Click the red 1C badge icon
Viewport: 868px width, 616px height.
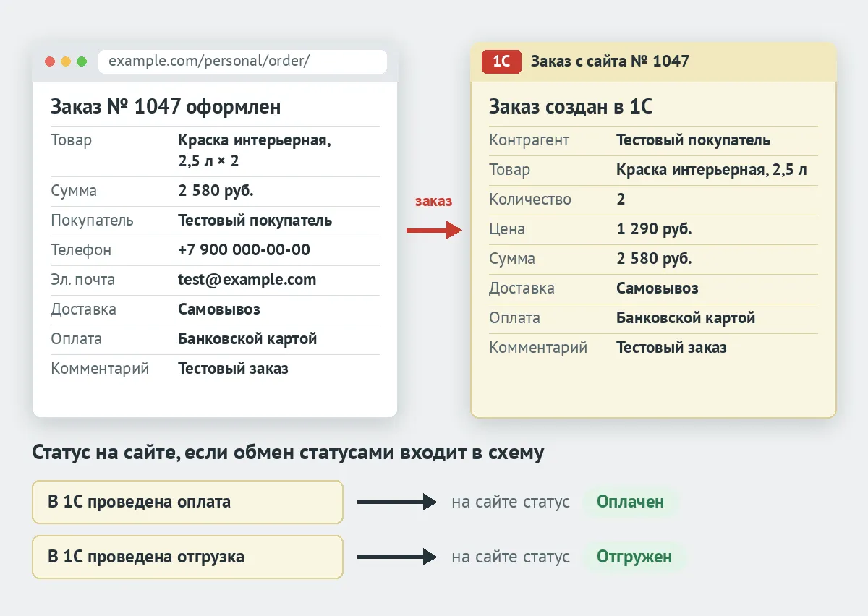pyautogui.click(x=501, y=61)
